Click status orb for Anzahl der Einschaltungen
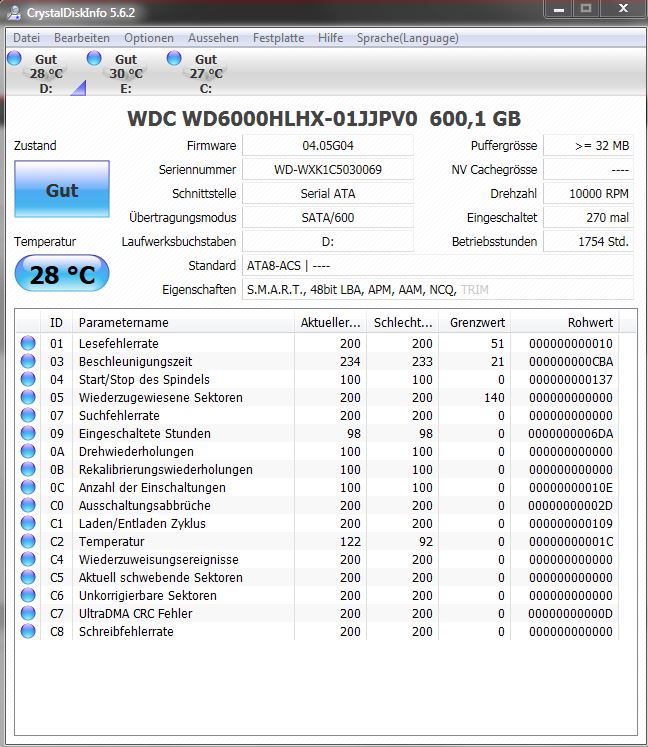The height and width of the screenshot is (747, 648). (x=28, y=487)
